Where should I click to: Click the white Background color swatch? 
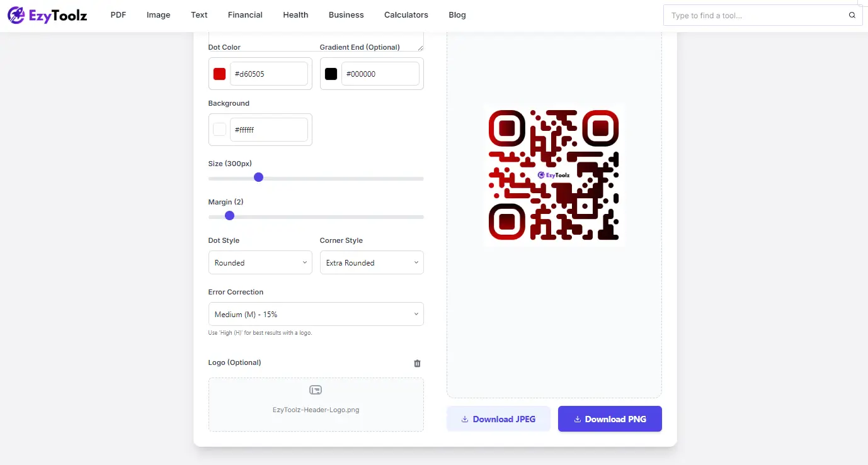pyautogui.click(x=219, y=129)
